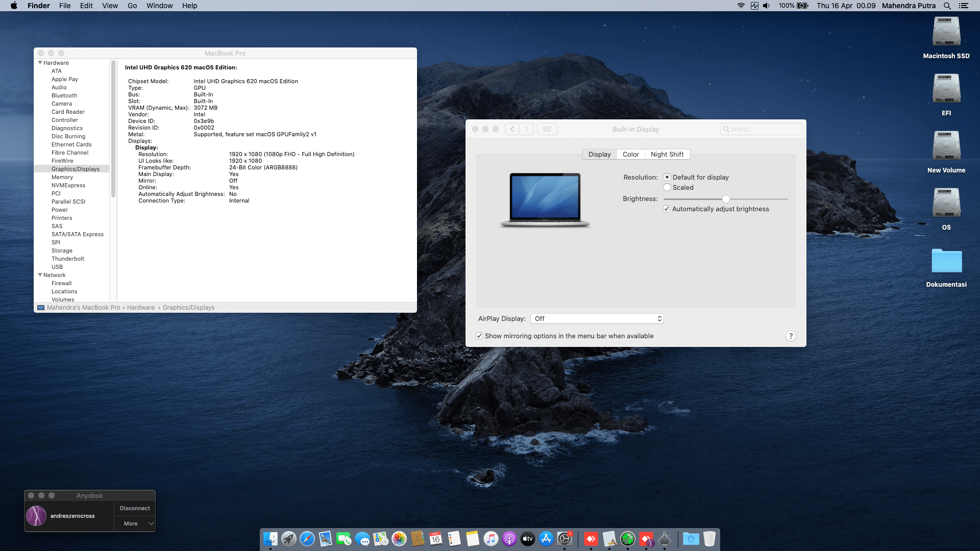Screen dimensions: 980x551
Task: Click the sidebar scrollbar in MacBook Pro window
Action: point(113,129)
